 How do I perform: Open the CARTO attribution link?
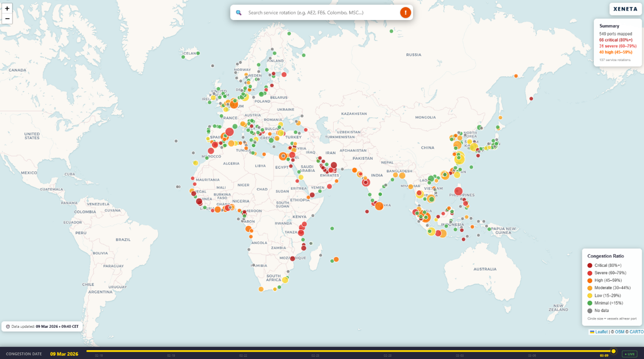[x=636, y=332]
